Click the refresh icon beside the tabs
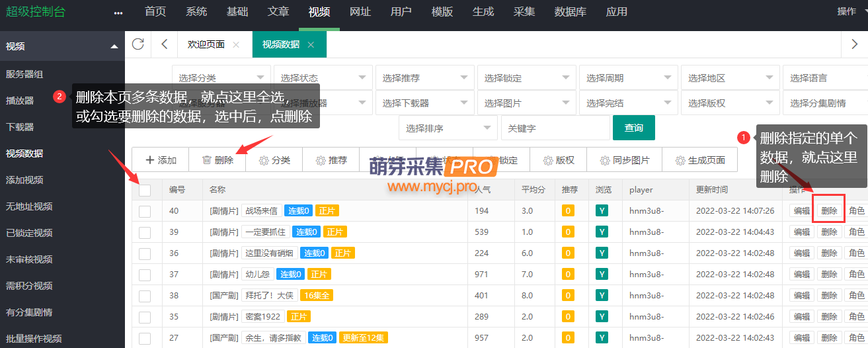Image resolution: width=868 pixels, height=348 pixels. [x=138, y=44]
